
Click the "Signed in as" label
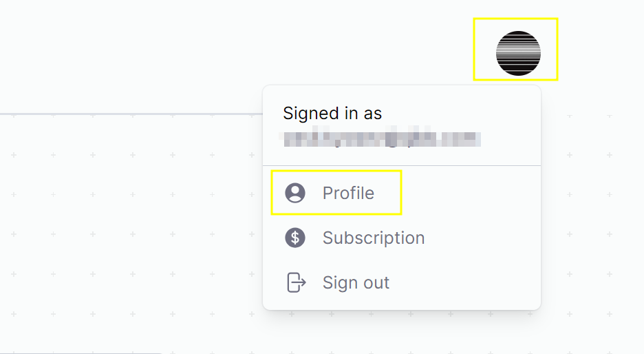[332, 113]
